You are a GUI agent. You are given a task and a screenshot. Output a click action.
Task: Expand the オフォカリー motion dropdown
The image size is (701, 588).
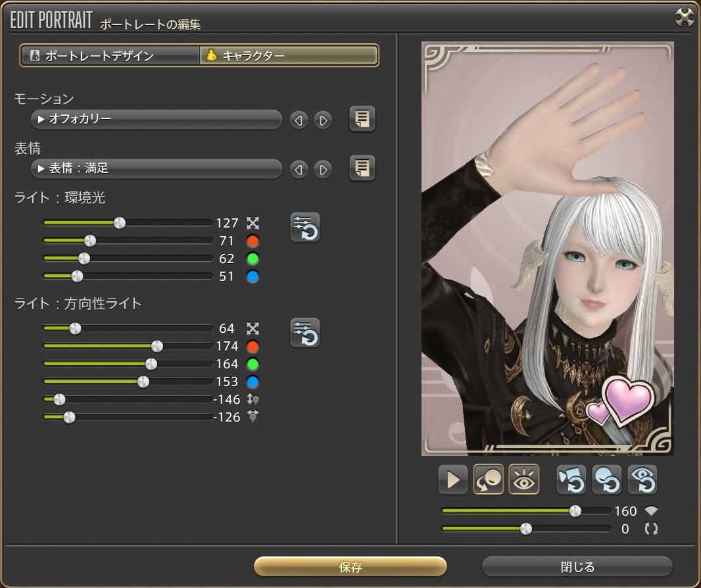click(157, 119)
